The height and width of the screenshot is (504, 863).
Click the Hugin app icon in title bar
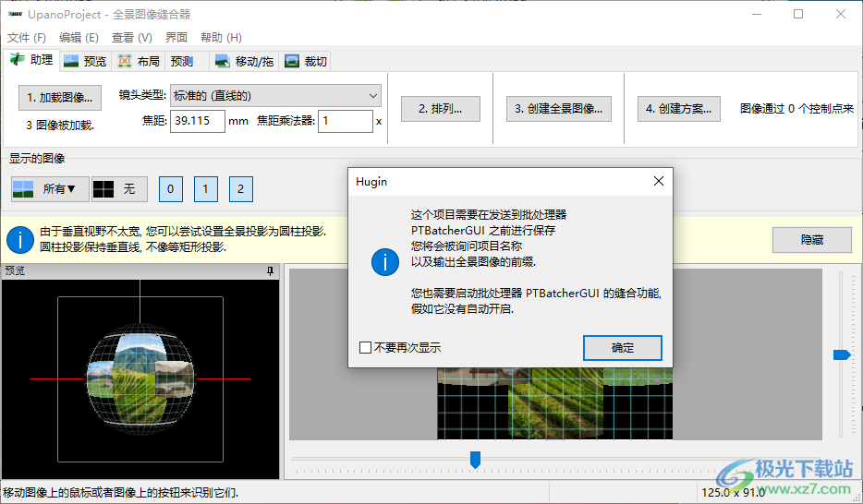(15, 14)
